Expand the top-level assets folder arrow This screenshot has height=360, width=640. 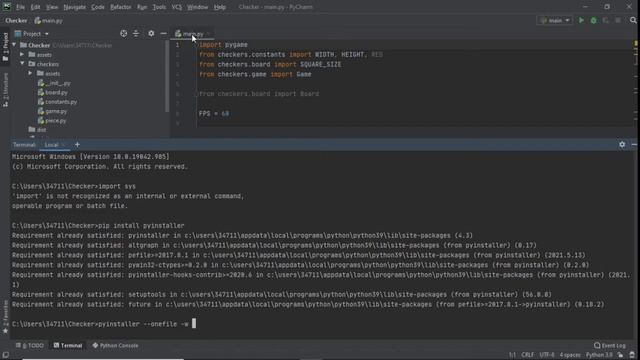click(x=22, y=54)
